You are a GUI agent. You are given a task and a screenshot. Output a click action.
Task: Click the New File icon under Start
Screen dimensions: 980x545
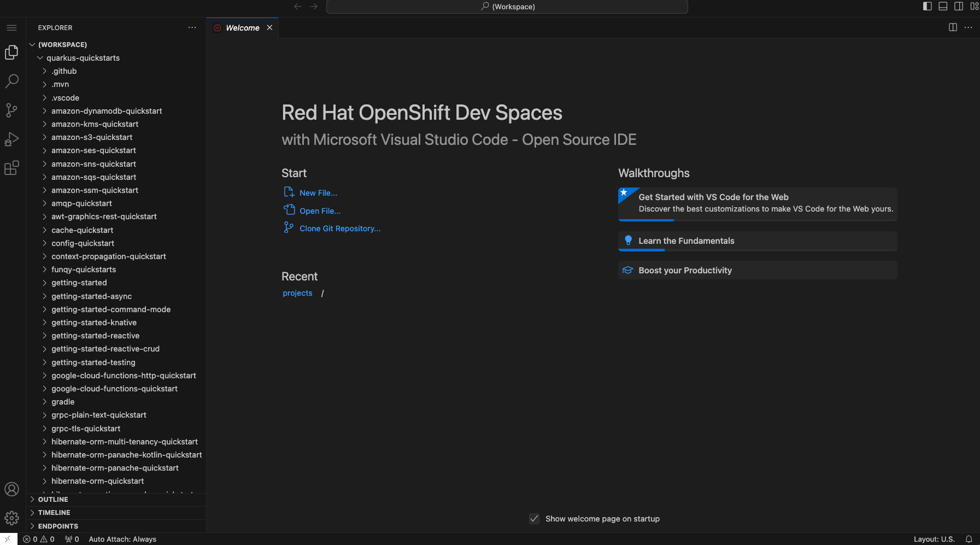[289, 192]
